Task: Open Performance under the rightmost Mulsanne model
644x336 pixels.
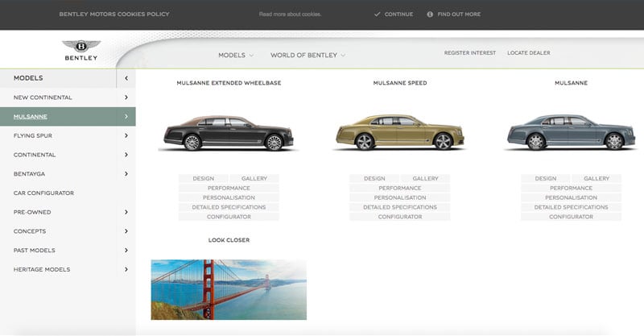Action: (572, 188)
